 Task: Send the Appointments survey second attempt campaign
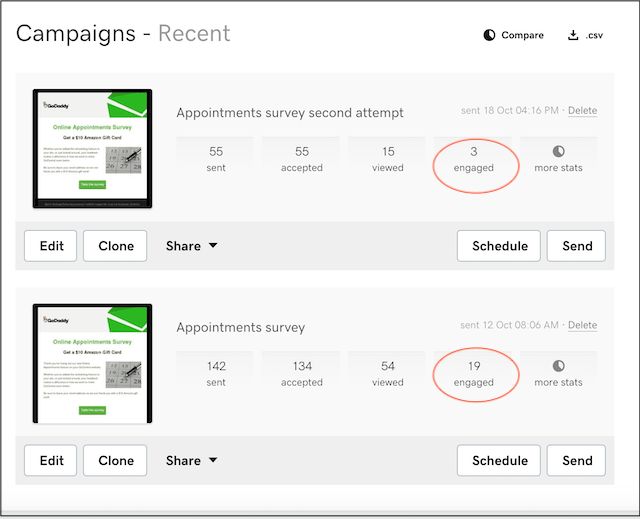click(577, 246)
